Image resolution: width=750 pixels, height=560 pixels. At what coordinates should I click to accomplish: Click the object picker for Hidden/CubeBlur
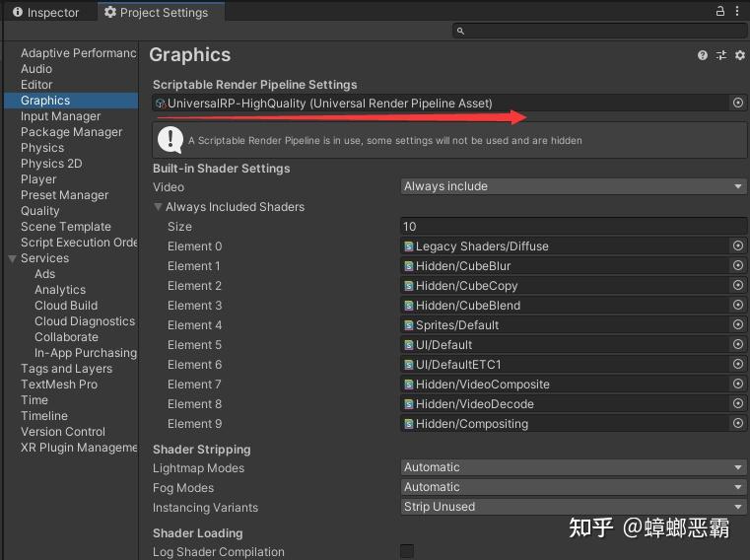pyautogui.click(x=738, y=265)
